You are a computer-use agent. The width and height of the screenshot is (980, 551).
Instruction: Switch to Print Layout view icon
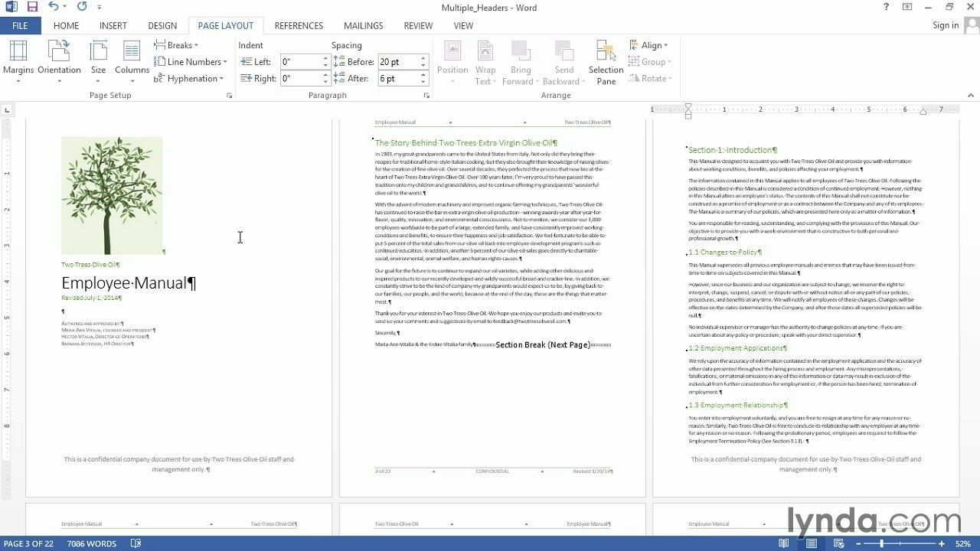812,543
